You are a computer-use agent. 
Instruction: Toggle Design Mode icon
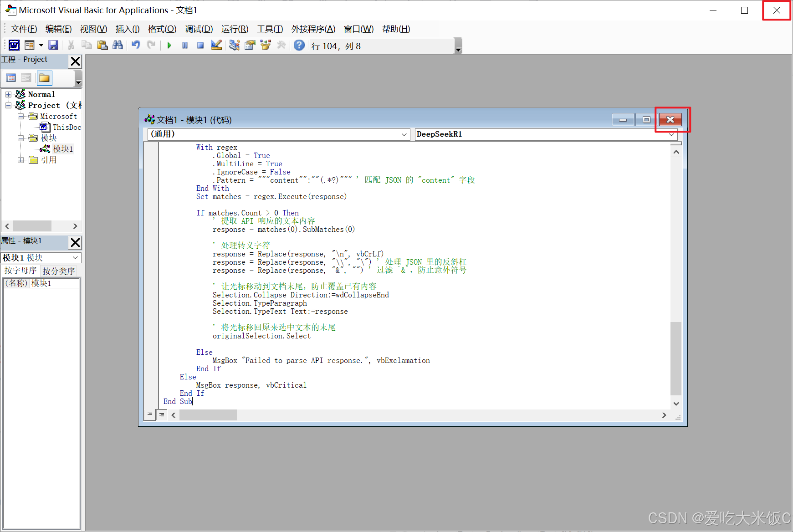coord(216,45)
